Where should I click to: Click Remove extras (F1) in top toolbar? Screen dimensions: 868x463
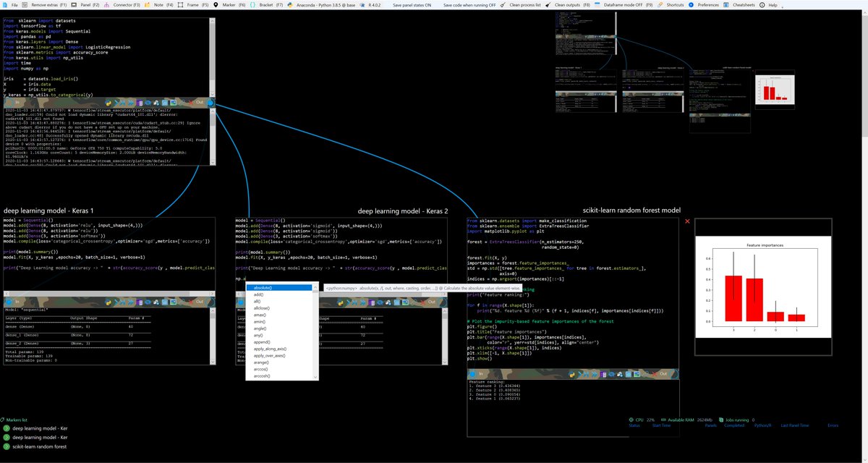point(45,4)
